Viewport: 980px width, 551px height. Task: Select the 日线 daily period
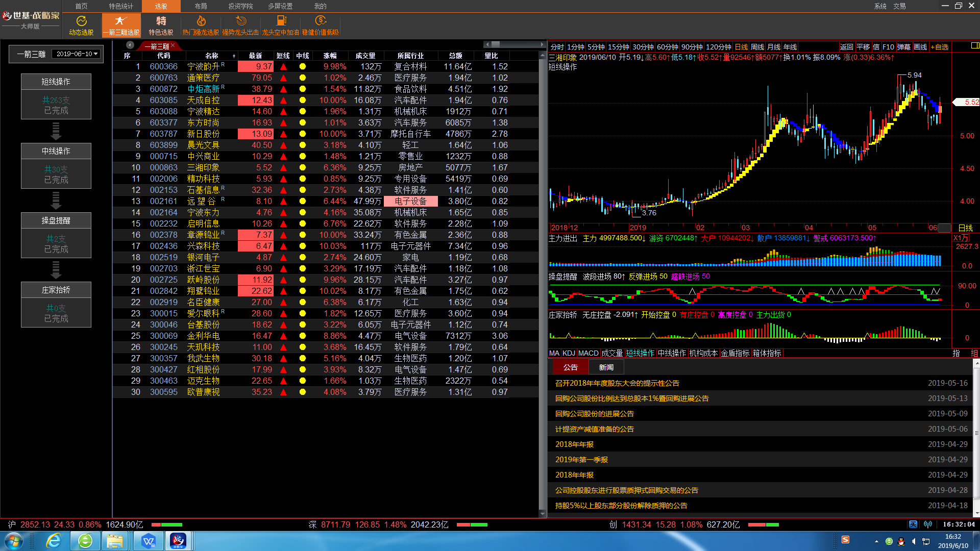pos(741,47)
